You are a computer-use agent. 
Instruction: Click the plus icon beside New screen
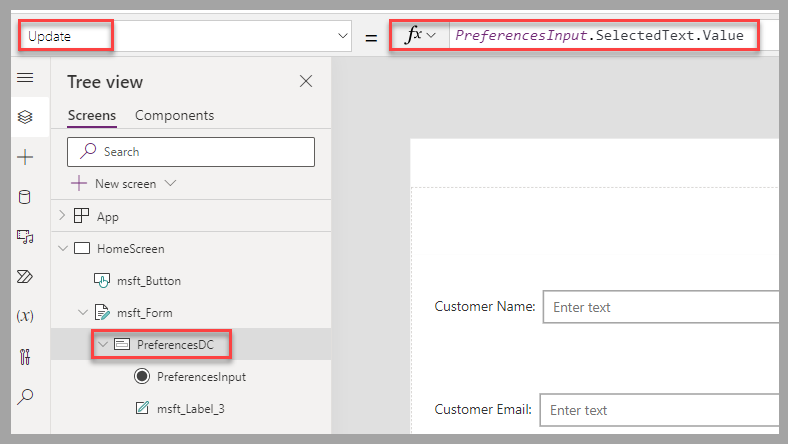79,183
